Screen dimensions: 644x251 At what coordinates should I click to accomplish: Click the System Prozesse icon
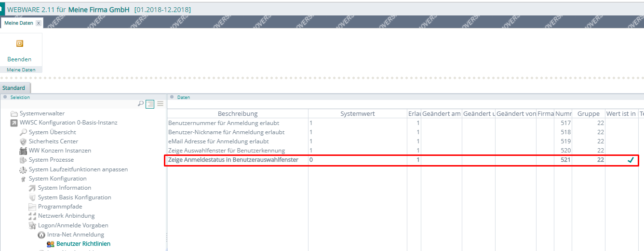click(23, 160)
